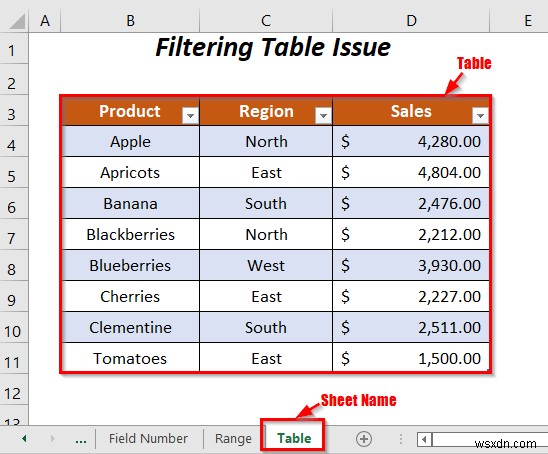
Task: Select the Product header cell
Action: click(130, 111)
